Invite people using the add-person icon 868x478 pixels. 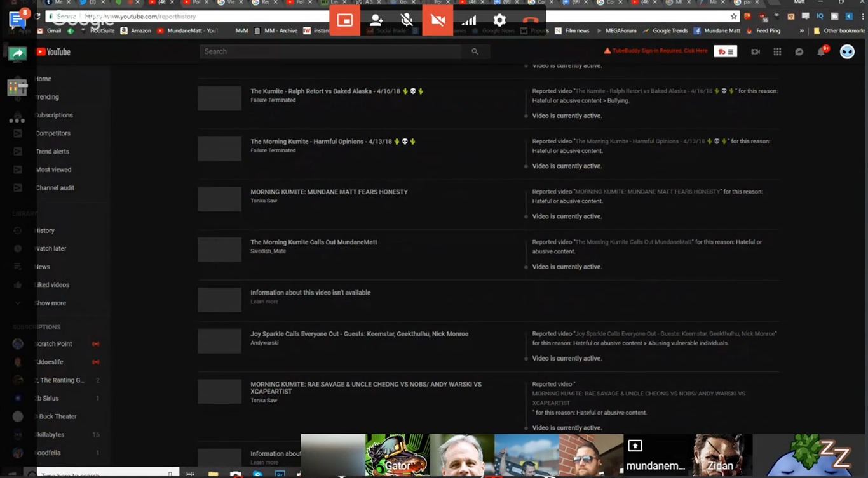tap(376, 20)
